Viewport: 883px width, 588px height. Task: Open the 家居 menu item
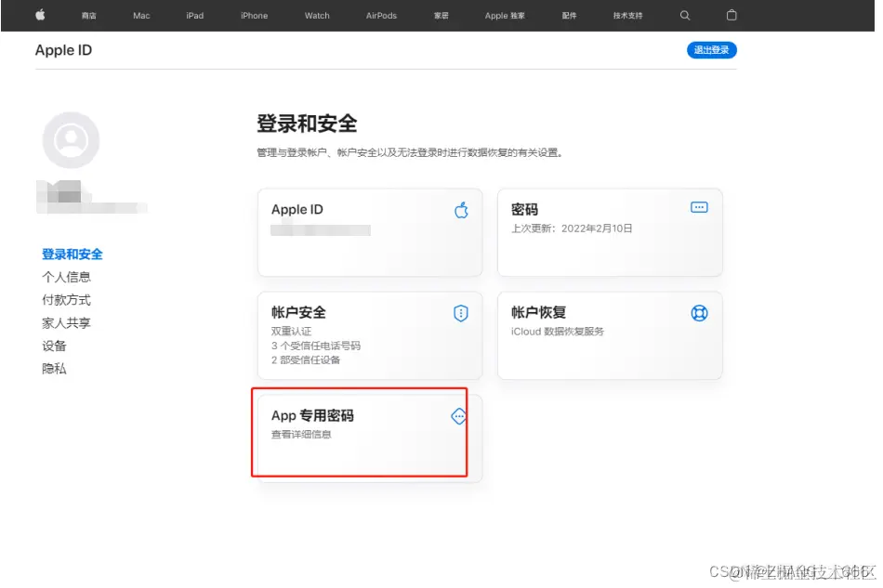[441, 16]
